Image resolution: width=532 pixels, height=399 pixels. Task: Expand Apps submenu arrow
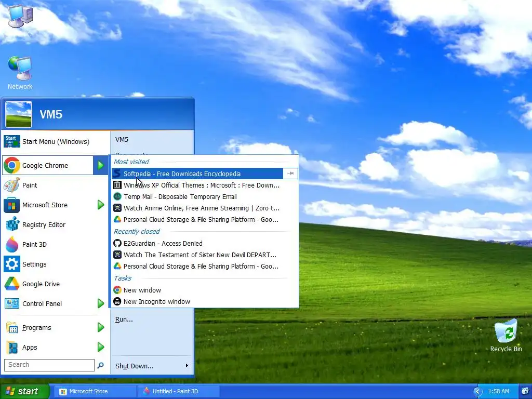click(x=101, y=347)
